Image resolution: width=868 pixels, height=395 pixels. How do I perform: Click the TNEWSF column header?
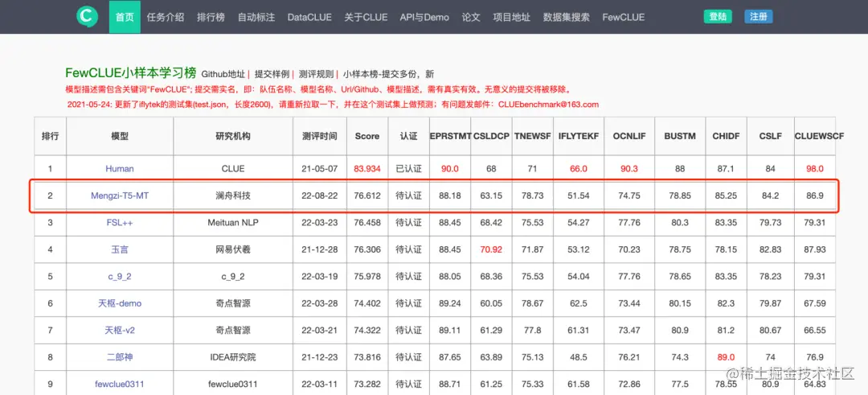[x=532, y=136]
